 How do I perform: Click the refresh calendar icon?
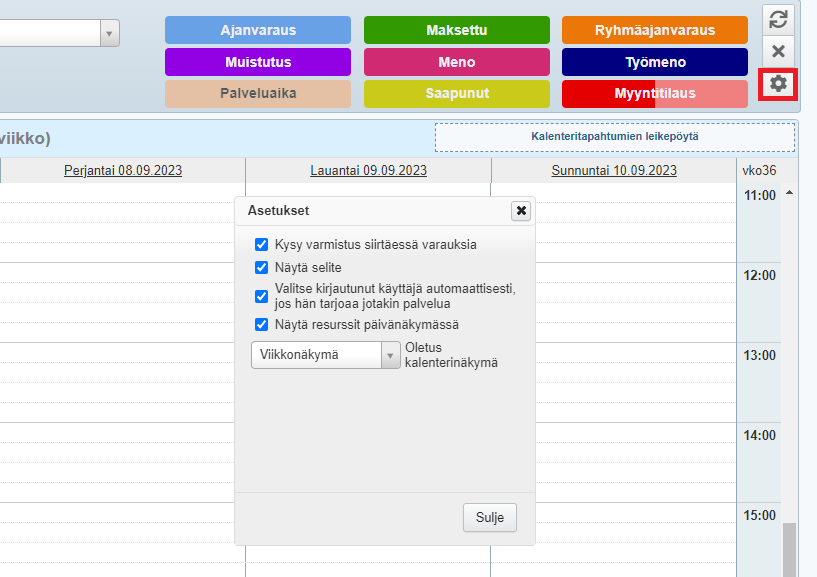[778, 19]
